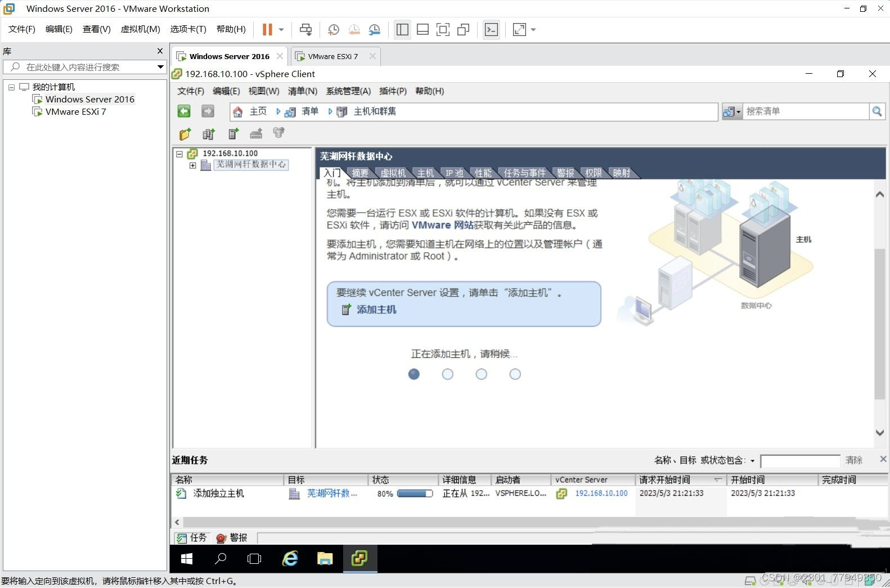
Task: Click 清除 button in recent tasks
Action: (x=853, y=460)
